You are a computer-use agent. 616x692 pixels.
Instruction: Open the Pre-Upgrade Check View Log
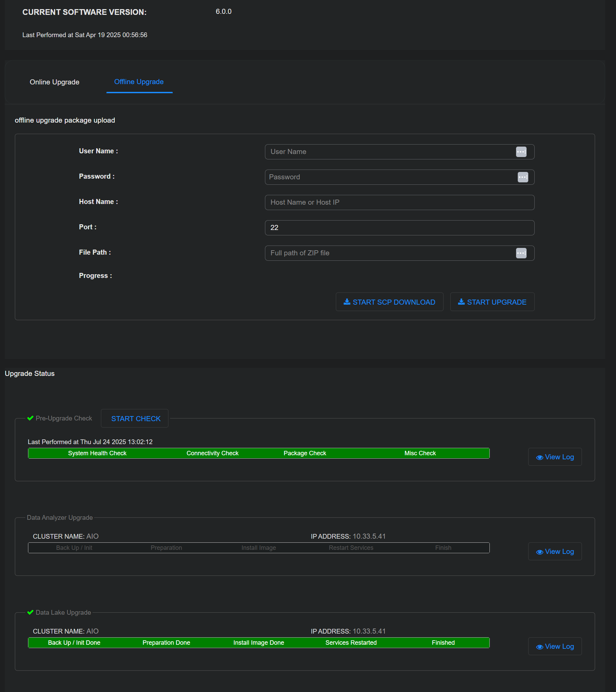pos(555,457)
